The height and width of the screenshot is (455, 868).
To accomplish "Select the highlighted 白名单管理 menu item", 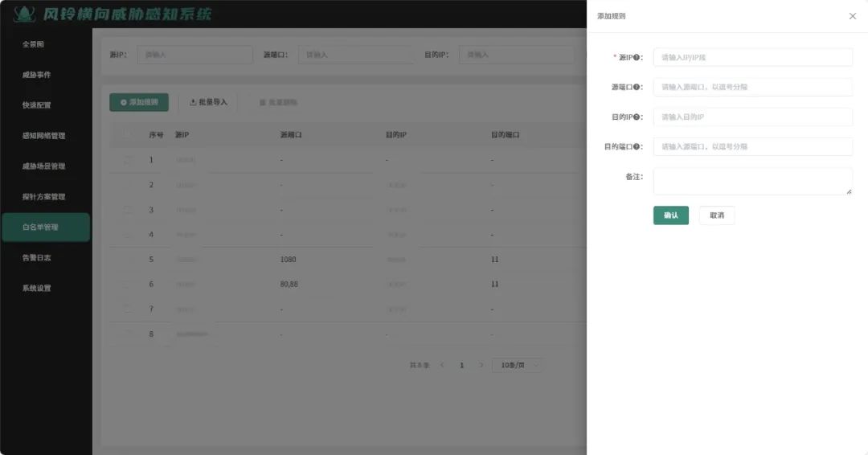I will pyautogui.click(x=46, y=227).
